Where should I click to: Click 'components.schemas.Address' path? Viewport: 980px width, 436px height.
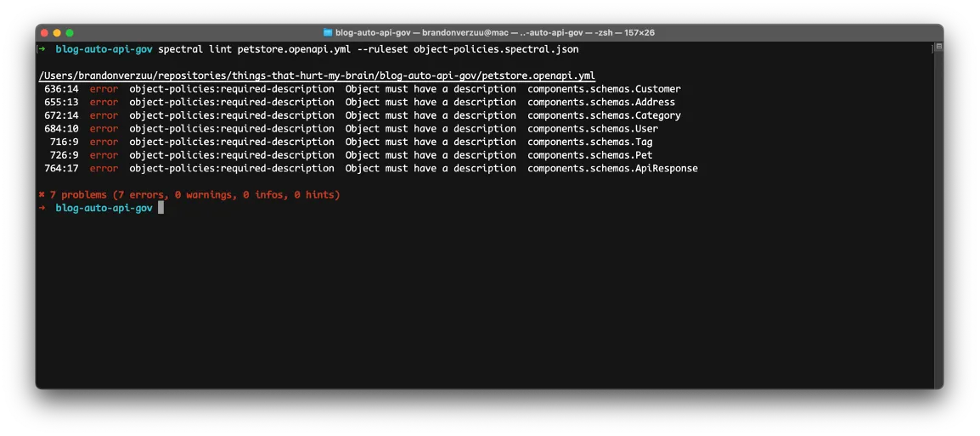601,102
